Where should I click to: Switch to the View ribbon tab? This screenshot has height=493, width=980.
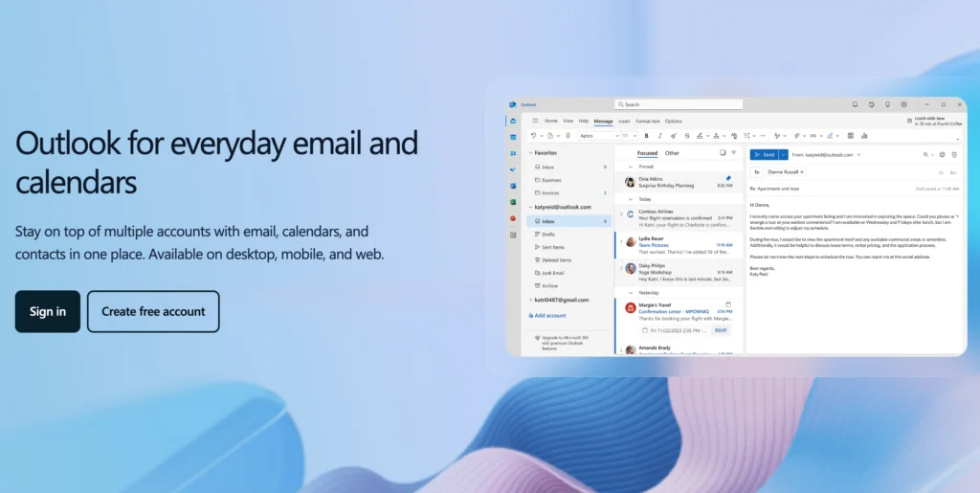[x=568, y=121]
